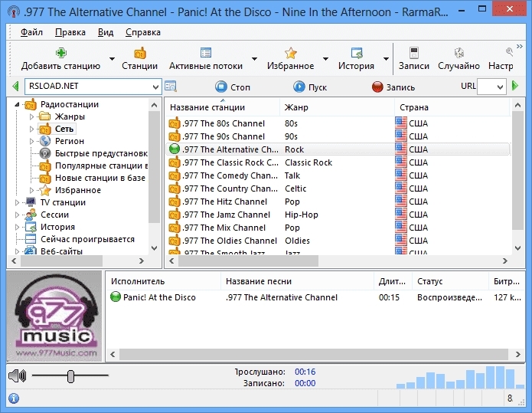The height and width of the screenshot is (413, 532).
Task: Mute audio with the speaker icon
Action: [x=18, y=375]
